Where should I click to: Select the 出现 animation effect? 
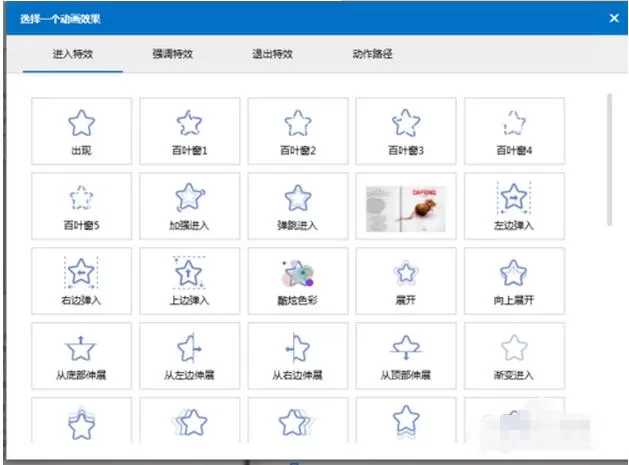81,131
